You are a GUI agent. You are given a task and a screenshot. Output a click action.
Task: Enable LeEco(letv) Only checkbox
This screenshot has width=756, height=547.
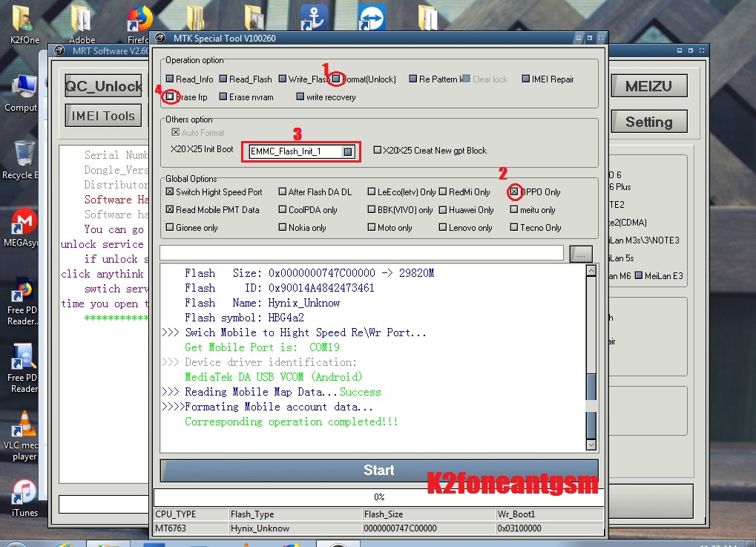pos(372,191)
